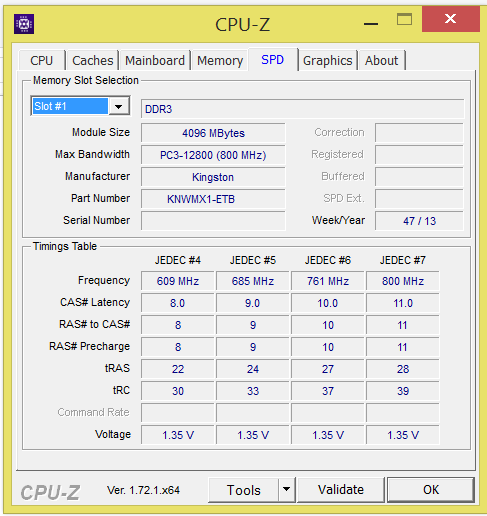Click the Timings Table group title
487x516 pixels.
[65, 246]
